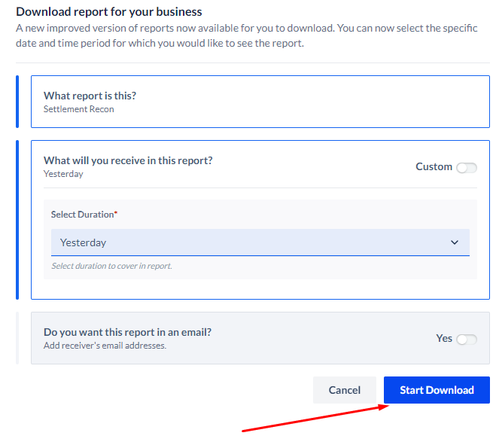
Task: Click the blue step bar beside report type card
Action: 17,102
